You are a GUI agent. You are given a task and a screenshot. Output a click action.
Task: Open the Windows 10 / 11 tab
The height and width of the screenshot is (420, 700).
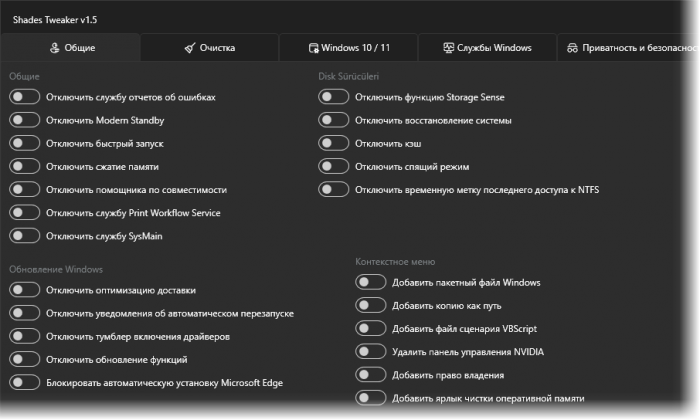point(350,48)
